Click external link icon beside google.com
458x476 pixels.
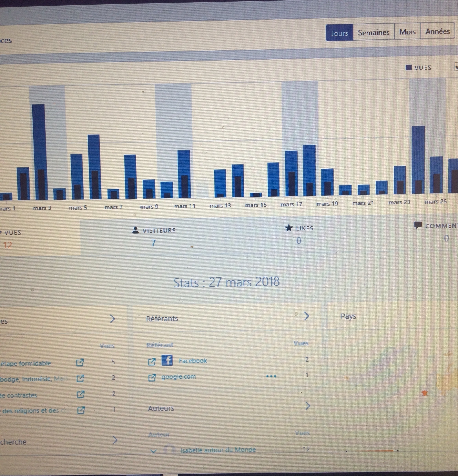coord(152,378)
